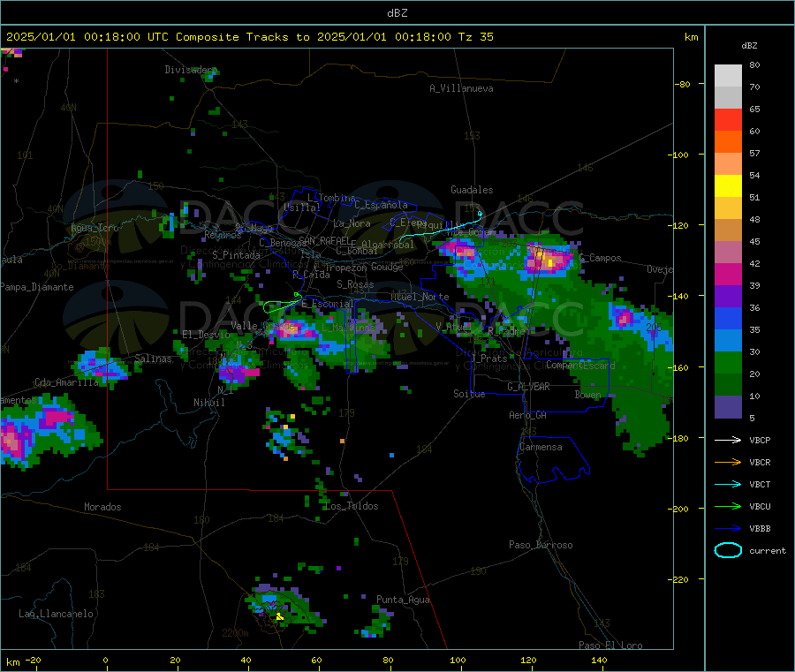Click the '-80' tick on the right axis
795x672 pixels.
(x=682, y=84)
